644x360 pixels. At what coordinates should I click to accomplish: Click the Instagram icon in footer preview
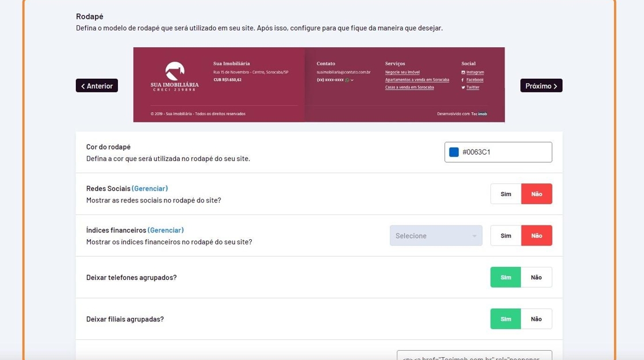pos(463,72)
